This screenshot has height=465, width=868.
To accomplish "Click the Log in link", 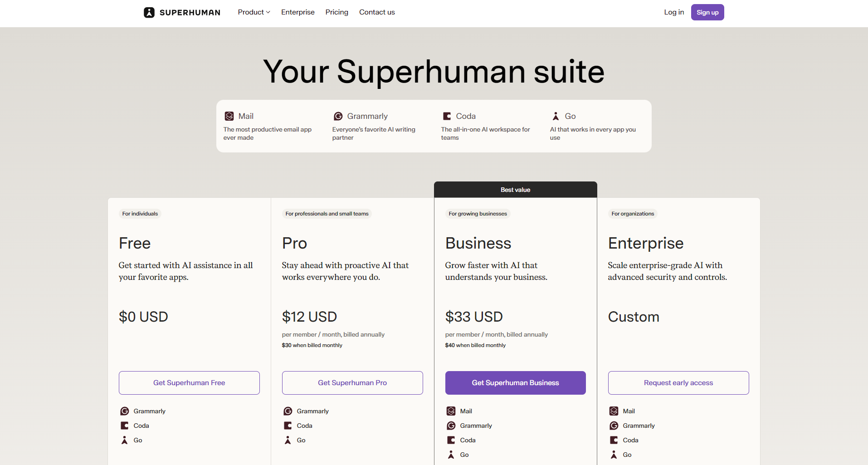I will (x=673, y=12).
